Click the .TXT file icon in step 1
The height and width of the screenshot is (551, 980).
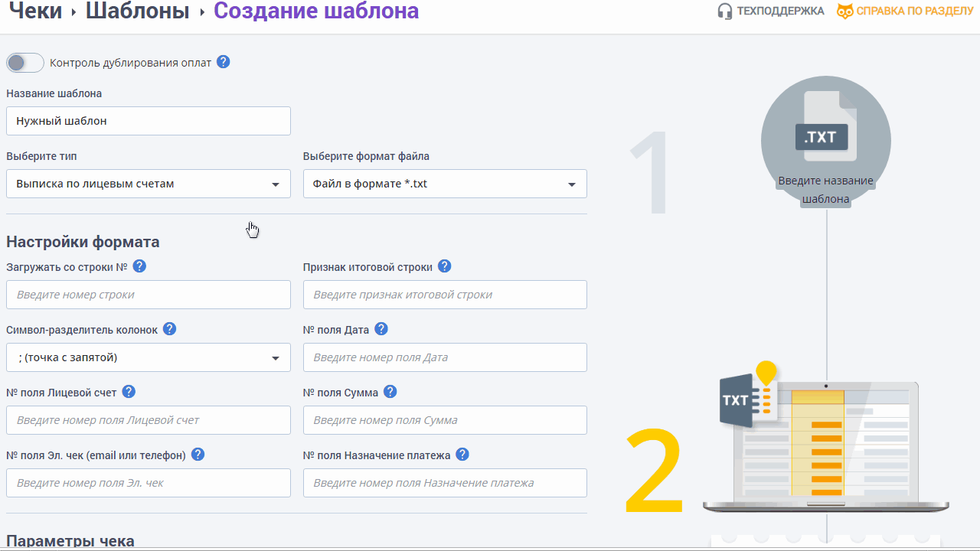coord(825,129)
